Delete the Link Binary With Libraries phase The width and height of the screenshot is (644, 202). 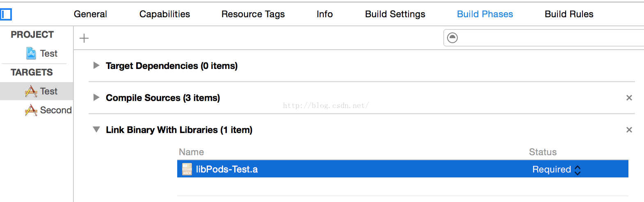(x=629, y=130)
